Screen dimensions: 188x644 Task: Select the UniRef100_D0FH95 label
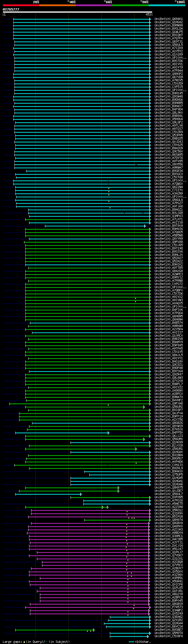click(169, 497)
